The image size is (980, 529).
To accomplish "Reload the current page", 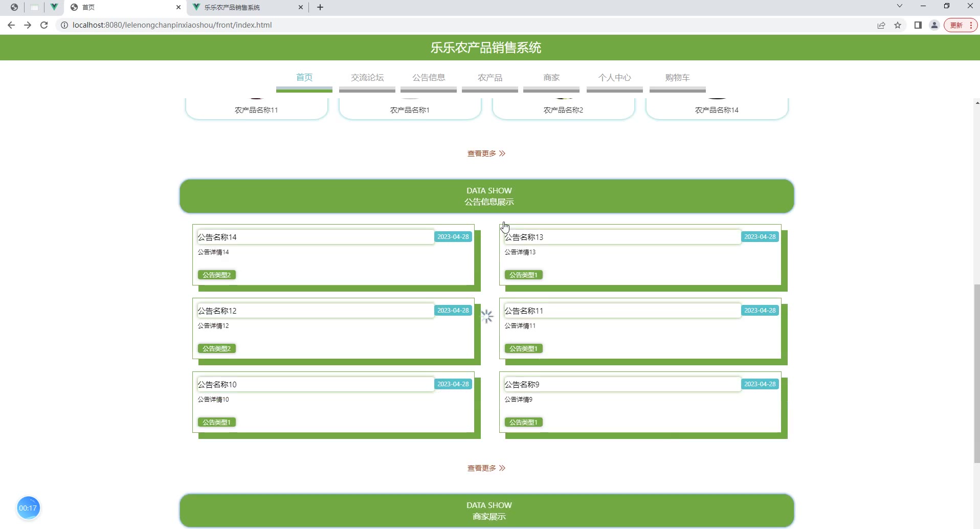I will pyautogui.click(x=44, y=25).
